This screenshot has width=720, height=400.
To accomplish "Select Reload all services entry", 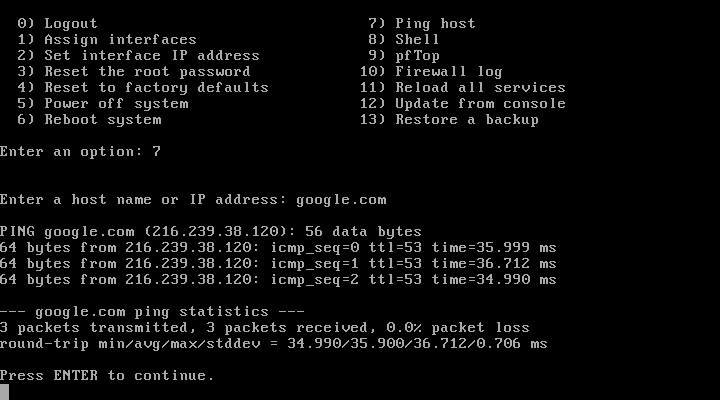I will tap(480, 87).
